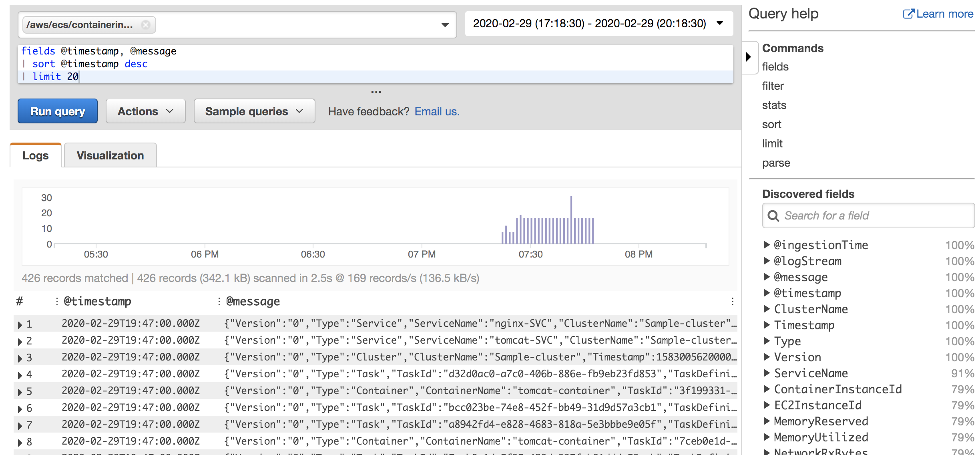Switch to the Visualization tab
Screen dimensions: 980x455
[x=110, y=155]
